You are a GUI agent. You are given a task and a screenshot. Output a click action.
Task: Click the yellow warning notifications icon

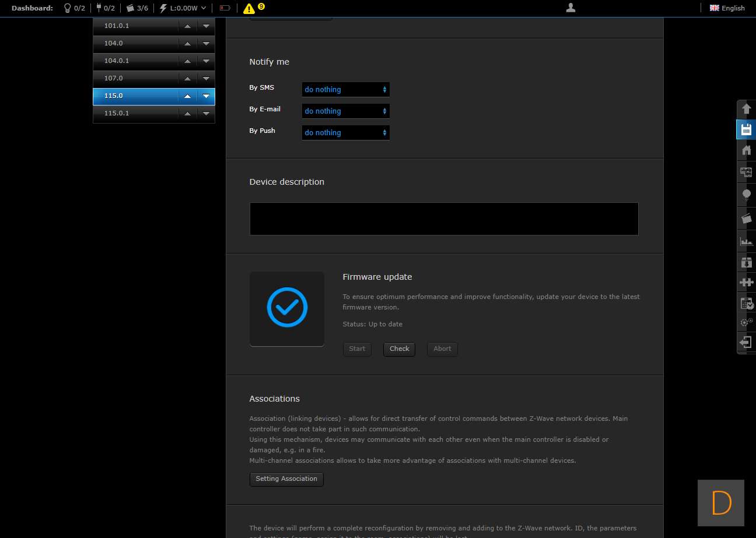tap(249, 8)
